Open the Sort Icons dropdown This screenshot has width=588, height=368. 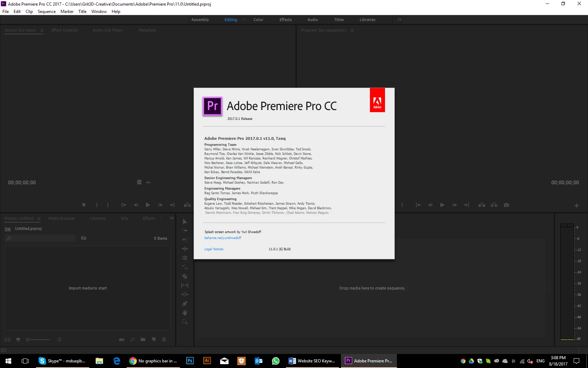tap(59, 340)
